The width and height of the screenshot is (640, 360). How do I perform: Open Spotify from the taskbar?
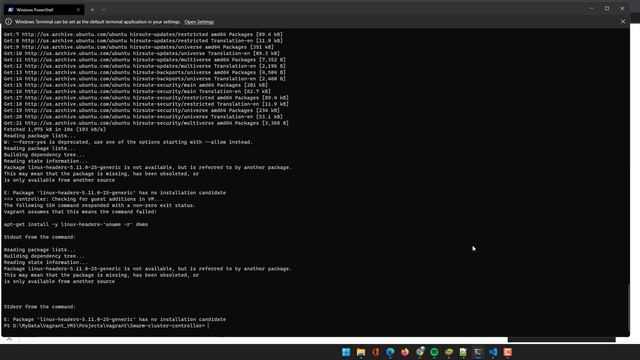(x=434, y=352)
